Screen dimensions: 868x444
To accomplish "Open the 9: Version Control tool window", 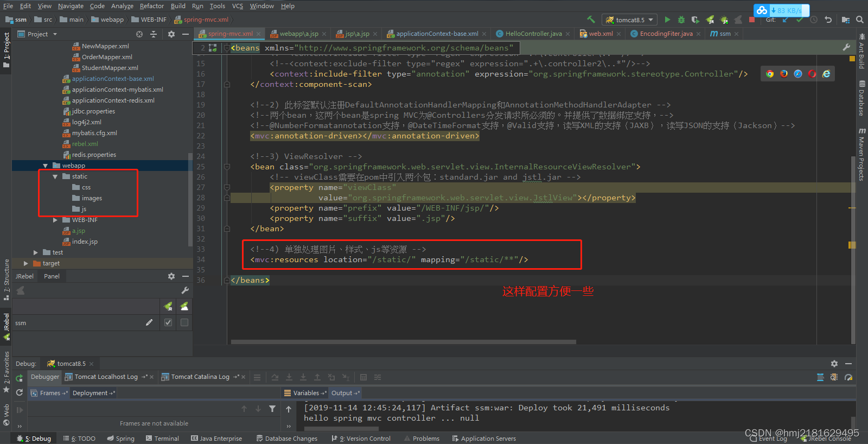I will pyautogui.click(x=361, y=439).
